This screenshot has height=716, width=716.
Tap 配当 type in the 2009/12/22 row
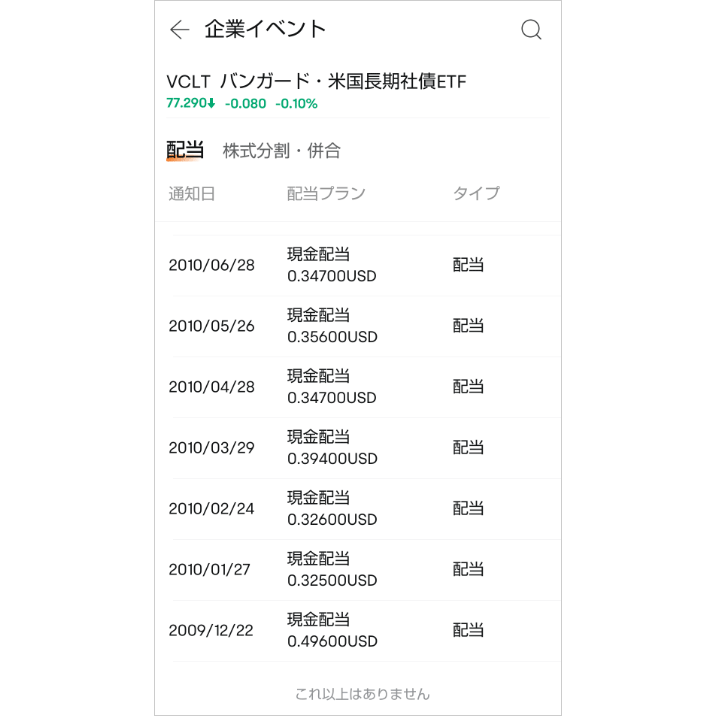coord(468,631)
